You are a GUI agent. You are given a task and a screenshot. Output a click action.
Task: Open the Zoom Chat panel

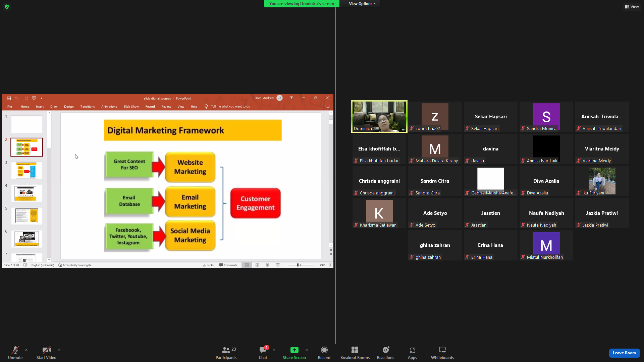[x=263, y=353]
